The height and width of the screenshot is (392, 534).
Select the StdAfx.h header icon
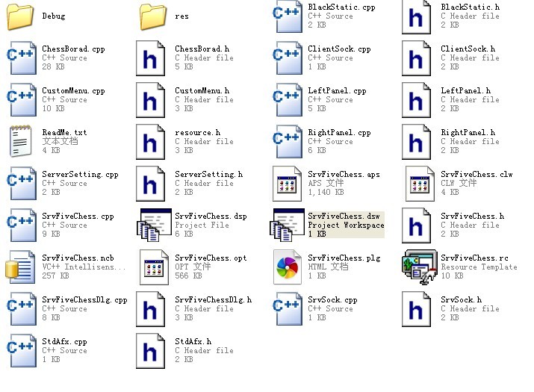click(x=151, y=351)
